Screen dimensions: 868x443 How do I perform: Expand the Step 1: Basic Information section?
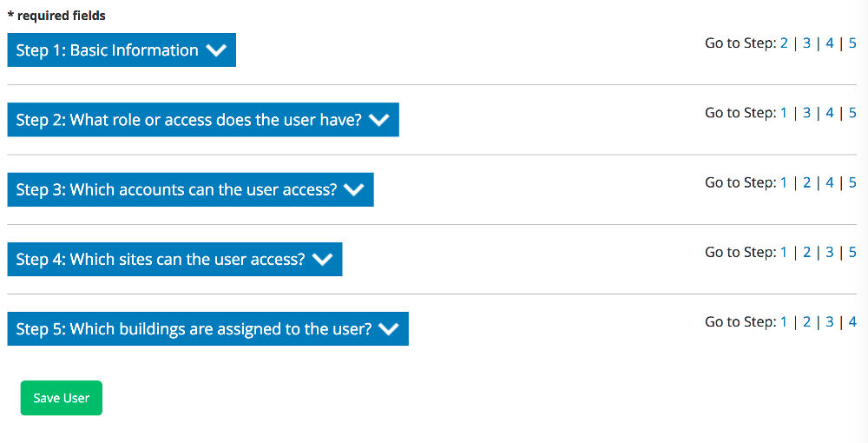click(108, 50)
